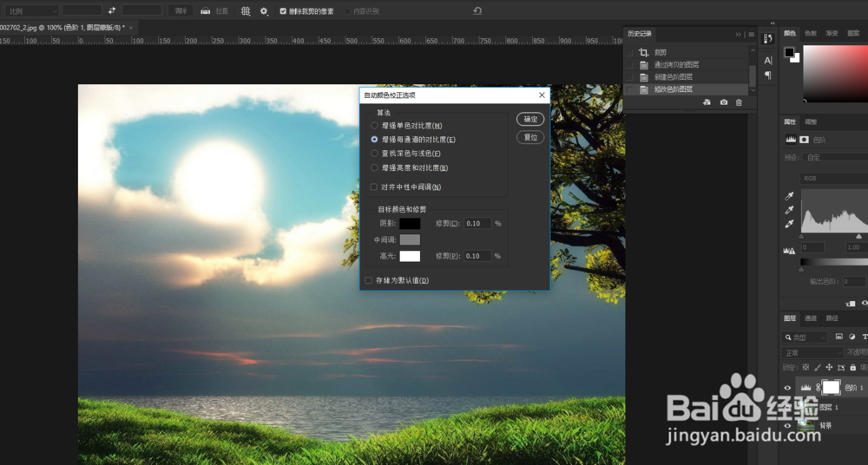Click shadow 修剪 percentage input field
868x465 pixels.
[x=477, y=223]
